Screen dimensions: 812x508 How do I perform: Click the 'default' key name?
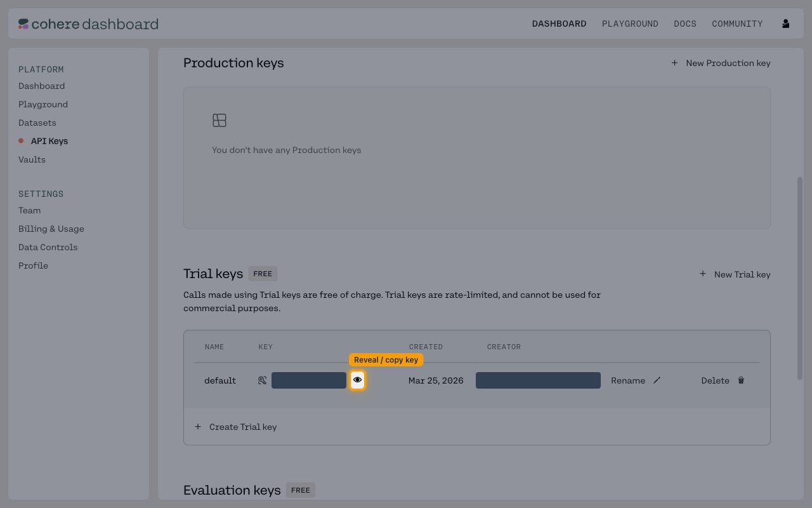[x=220, y=380]
